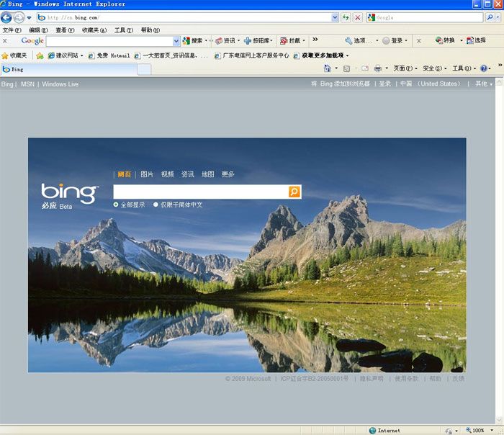Click the RSS feeds icon in command bar
The width and height of the screenshot is (504, 435).
pyautogui.click(x=346, y=68)
